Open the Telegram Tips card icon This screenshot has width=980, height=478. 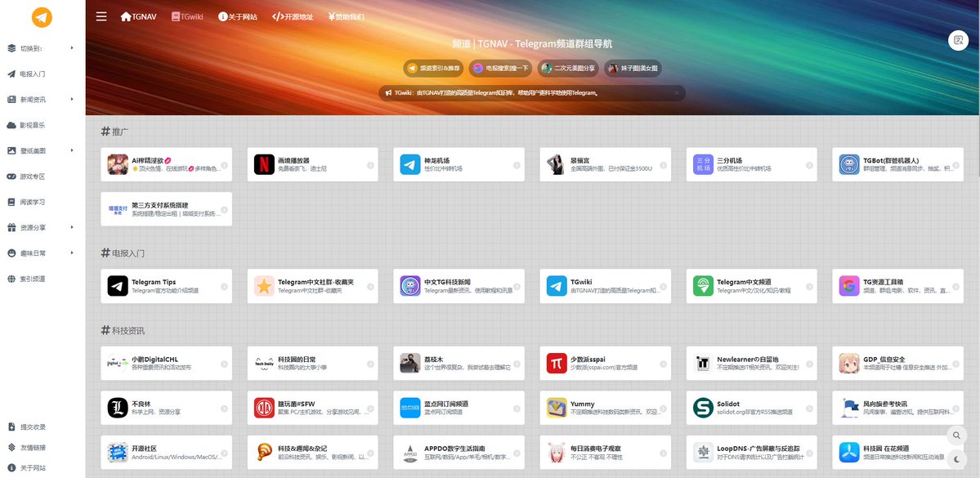pos(118,285)
